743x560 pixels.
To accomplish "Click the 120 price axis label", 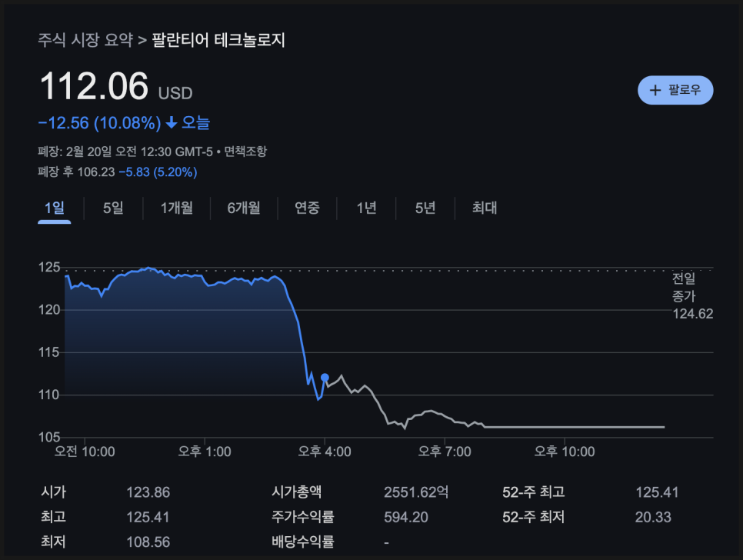I will 49,310.
